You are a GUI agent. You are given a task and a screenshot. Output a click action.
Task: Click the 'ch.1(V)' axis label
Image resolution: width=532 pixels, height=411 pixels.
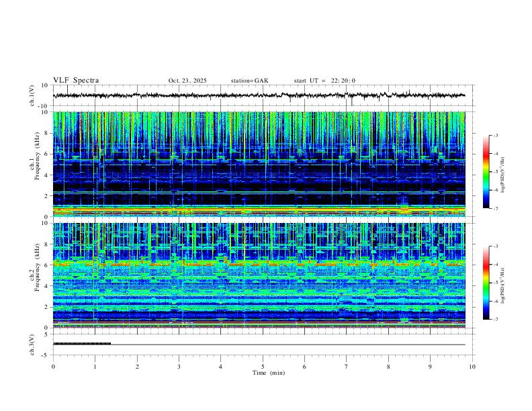click(32, 95)
